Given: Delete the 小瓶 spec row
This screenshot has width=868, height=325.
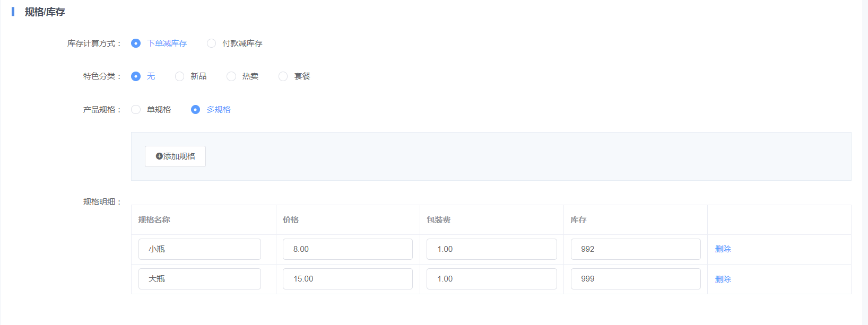Looking at the screenshot, I should tap(723, 249).
